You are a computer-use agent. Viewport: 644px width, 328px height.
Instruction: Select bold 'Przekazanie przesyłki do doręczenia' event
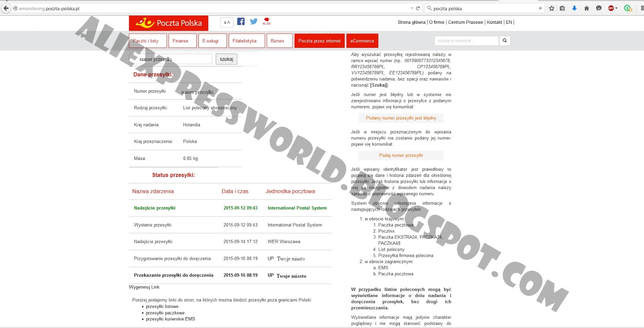(x=173, y=275)
